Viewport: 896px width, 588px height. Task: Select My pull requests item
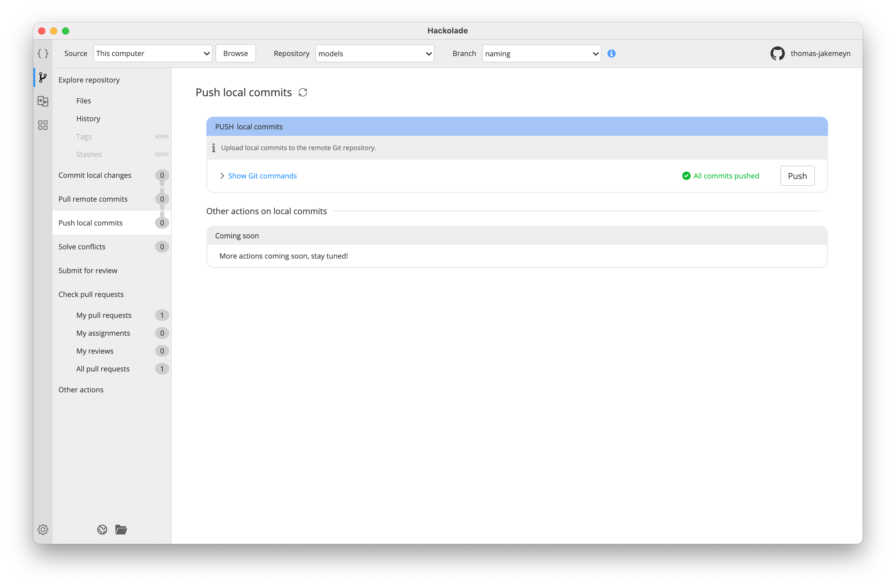point(104,315)
